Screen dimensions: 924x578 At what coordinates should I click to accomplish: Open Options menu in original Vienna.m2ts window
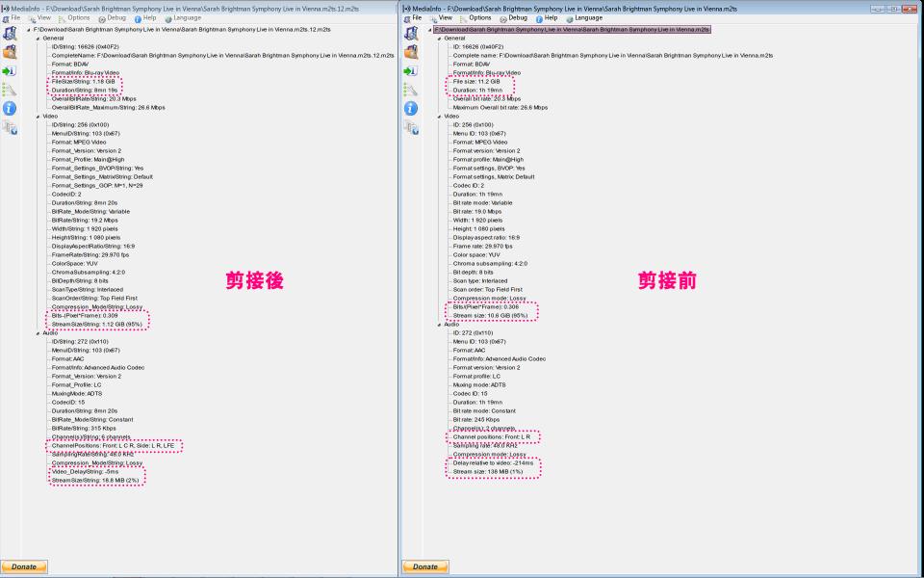click(x=475, y=18)
